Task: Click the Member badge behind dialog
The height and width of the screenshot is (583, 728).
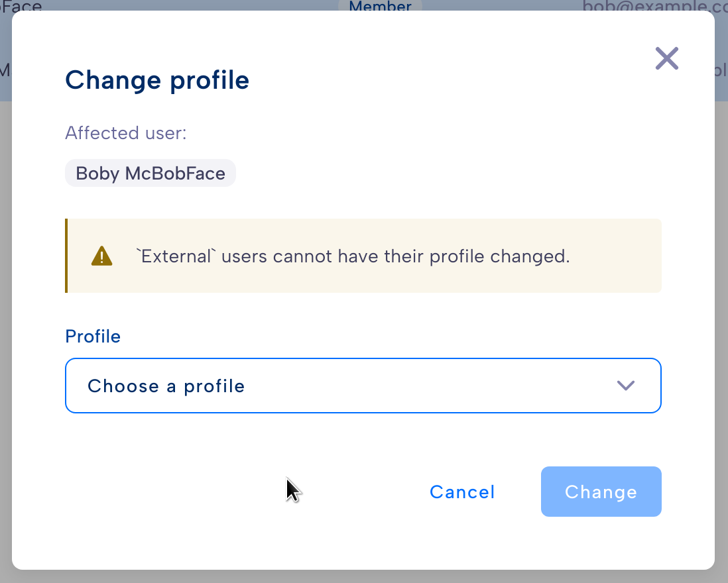Action: pos(380,5)
